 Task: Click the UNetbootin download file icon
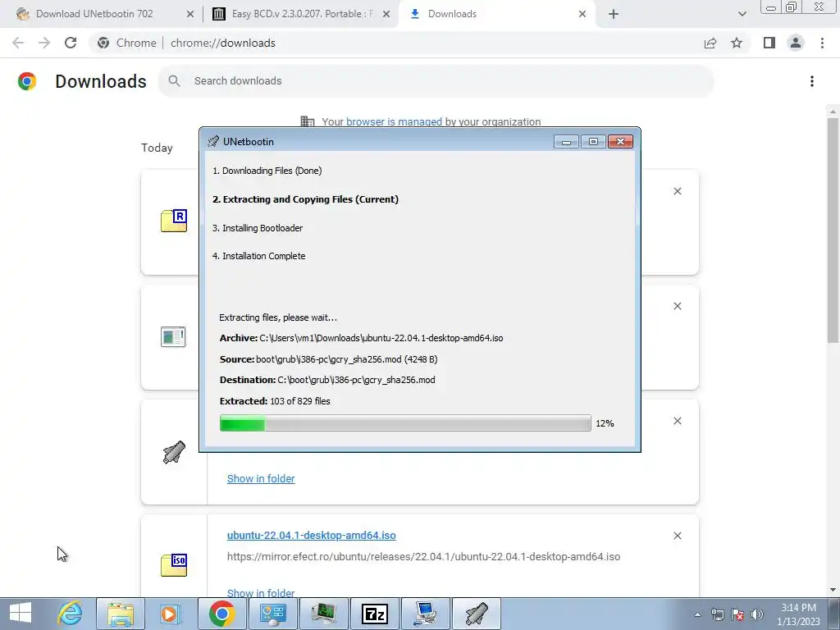tap(174, 452)
